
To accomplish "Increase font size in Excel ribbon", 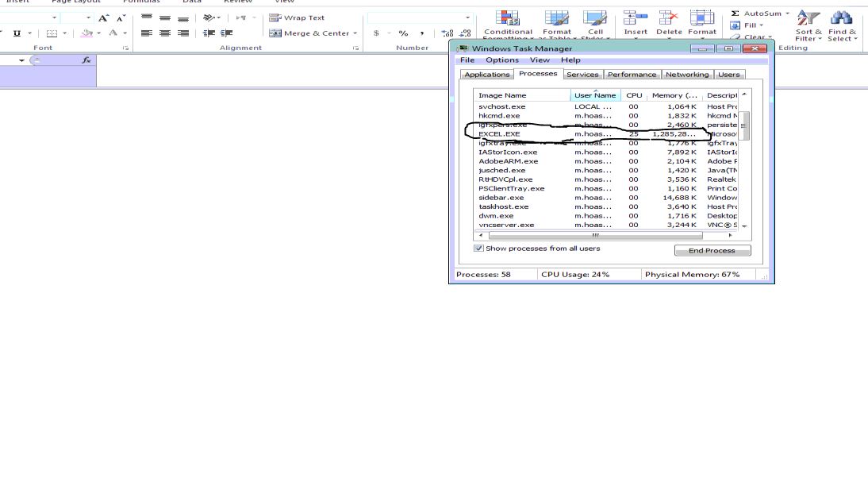I will 103,18.
